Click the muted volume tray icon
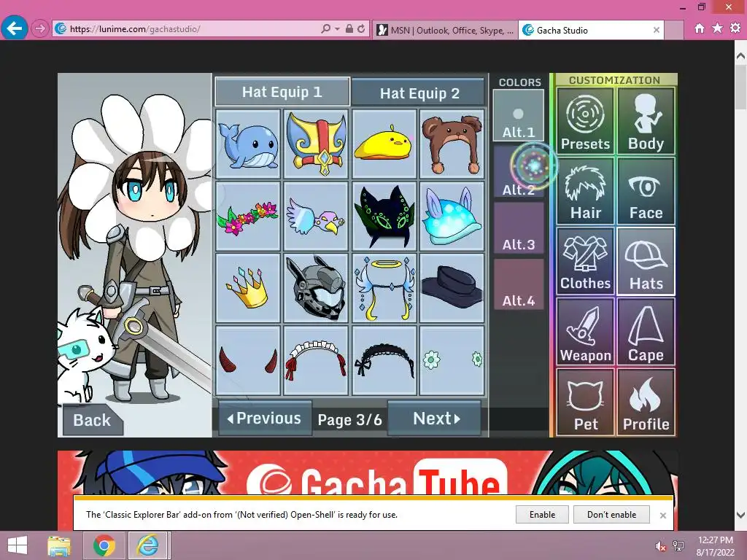 pyautogui.click(x=660, y=546)
